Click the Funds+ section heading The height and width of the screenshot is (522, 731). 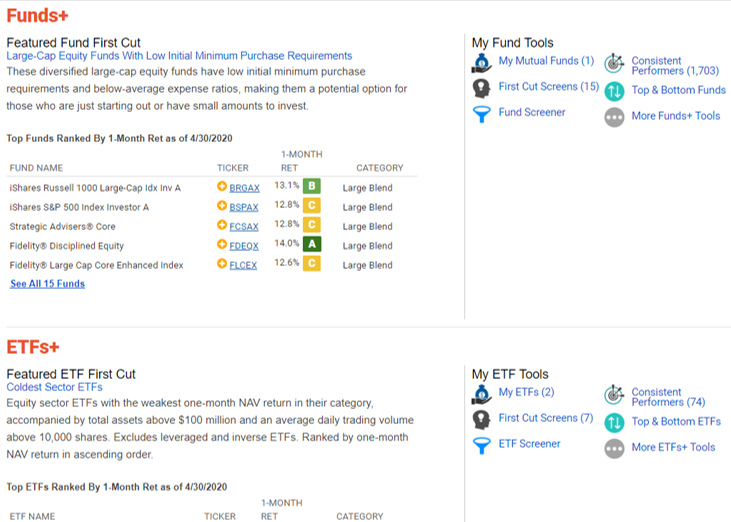click(37, 15)
